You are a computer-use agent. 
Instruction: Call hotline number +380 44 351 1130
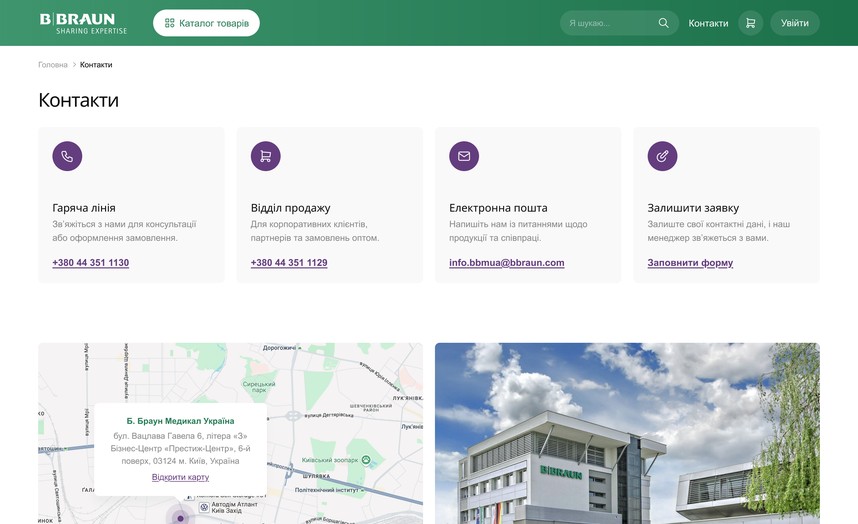[91, 263]
